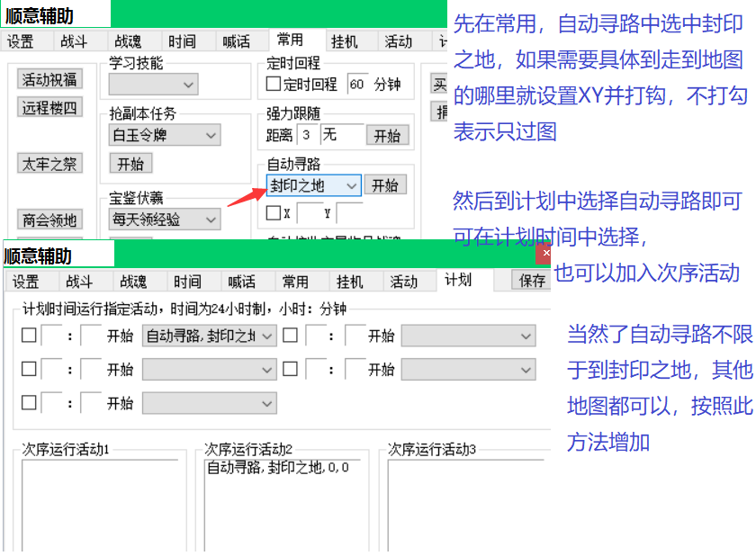Open the 喊话 tab in the lower window
This screenshot has height=556, width=756.
click(x=242, y=282)
